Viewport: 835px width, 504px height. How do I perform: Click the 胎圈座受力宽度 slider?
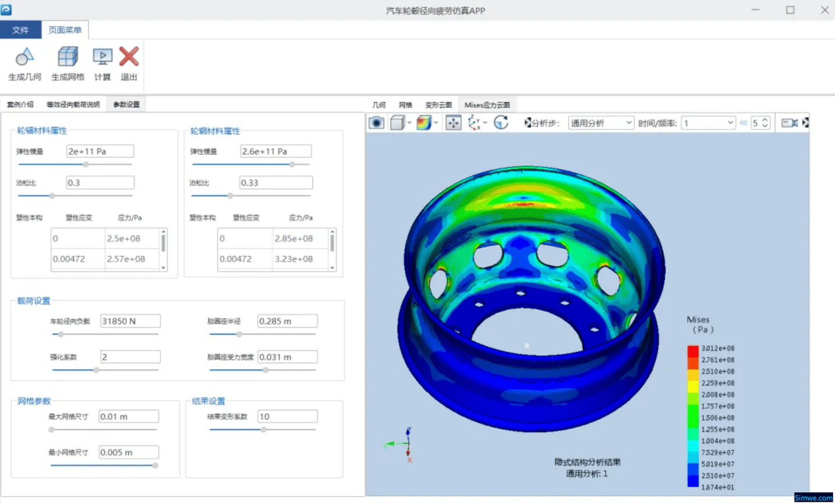tap(263, 370)
